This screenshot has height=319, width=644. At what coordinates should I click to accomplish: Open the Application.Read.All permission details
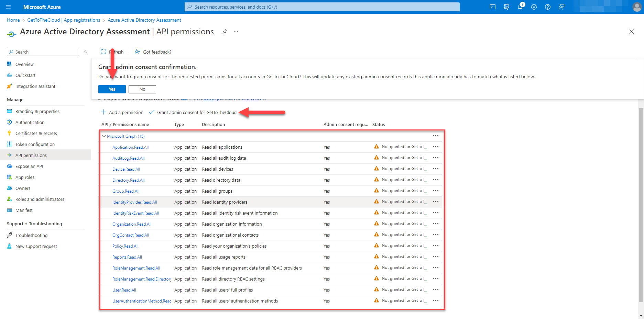click(x=130, y=147)
